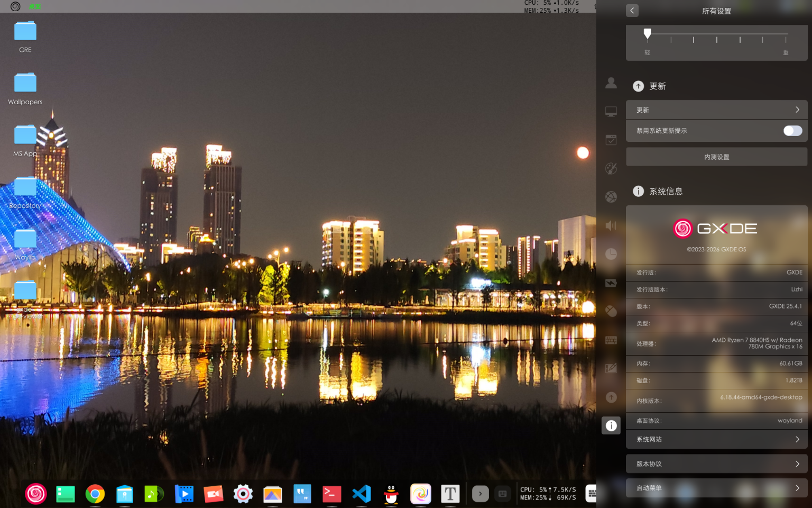Image resolution: width=812 pixels, height=508 pixels.
Task: Open screen recorder in dock
Action: point(214,494)
